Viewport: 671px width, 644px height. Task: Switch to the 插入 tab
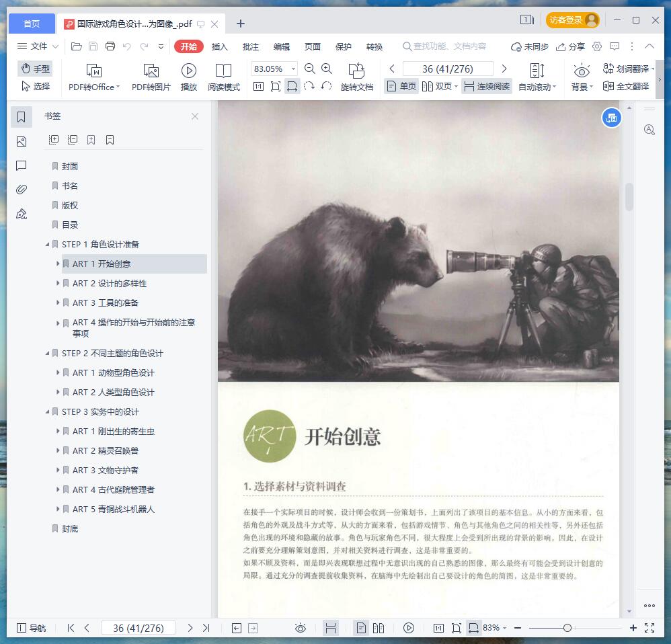click(x=220, y=46)
